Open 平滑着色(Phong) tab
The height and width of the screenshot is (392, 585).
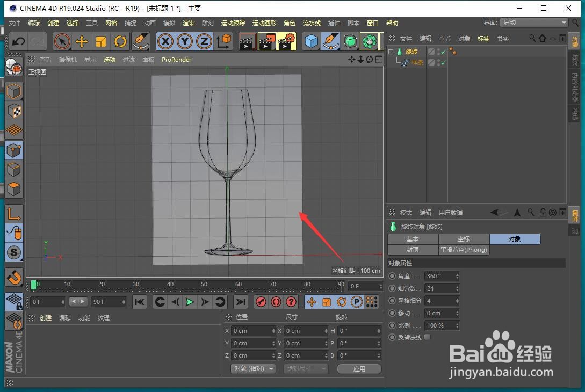coord(464,250)
